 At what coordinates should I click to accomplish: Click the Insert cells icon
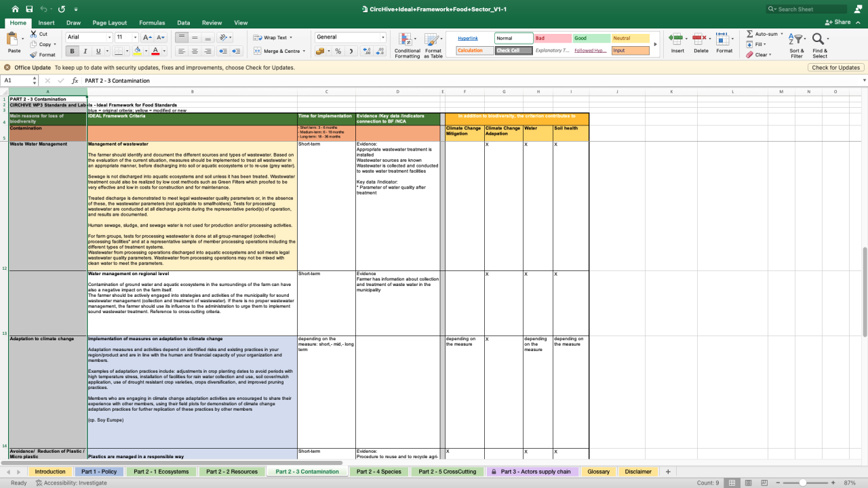pos(677,43)
